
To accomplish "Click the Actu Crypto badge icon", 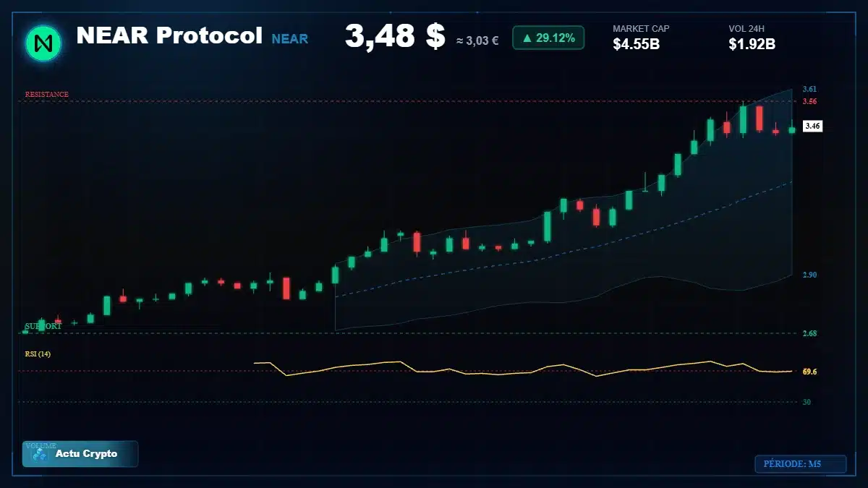I will tap(39, 454).
